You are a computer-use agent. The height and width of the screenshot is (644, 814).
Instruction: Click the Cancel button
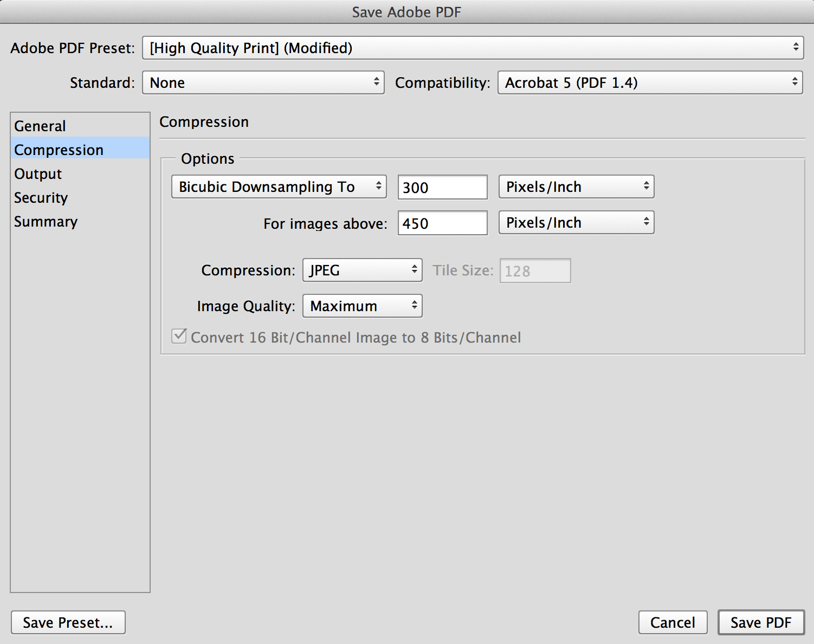pyautogui.click(x=673, y=622)
